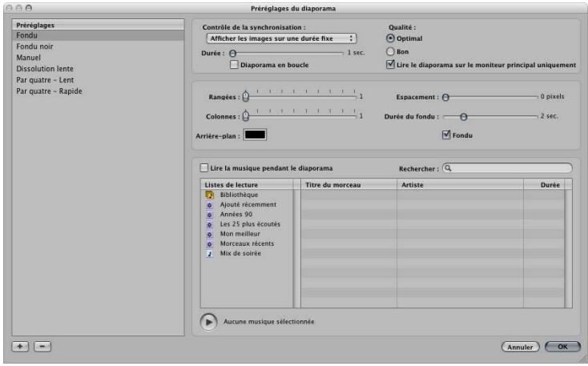Select Bibliothèque music library icon

point(210,195)
